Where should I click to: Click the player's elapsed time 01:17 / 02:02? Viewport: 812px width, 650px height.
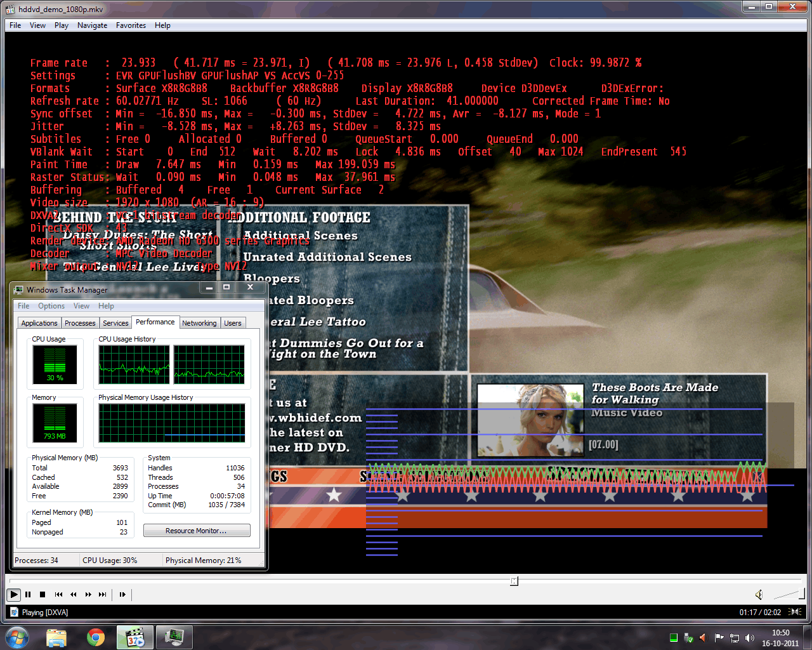760,613
